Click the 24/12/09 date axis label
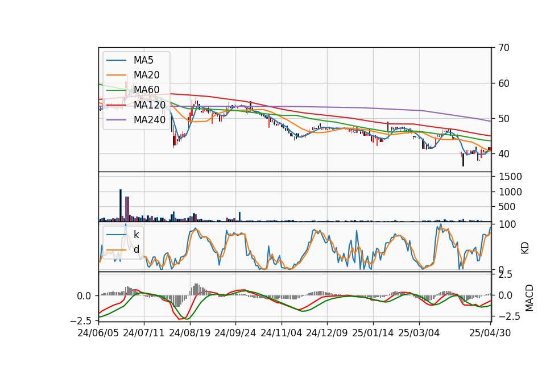Viewport: 546px width, 392px height. (326, 333)
